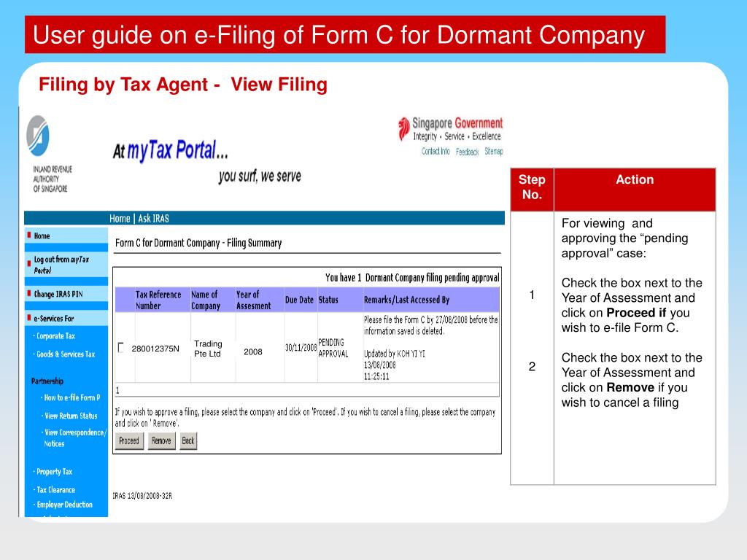Screen dimensions: 747x560
Task: Open Ask IRAS in blue bar
Action: [x=153, y=219]
